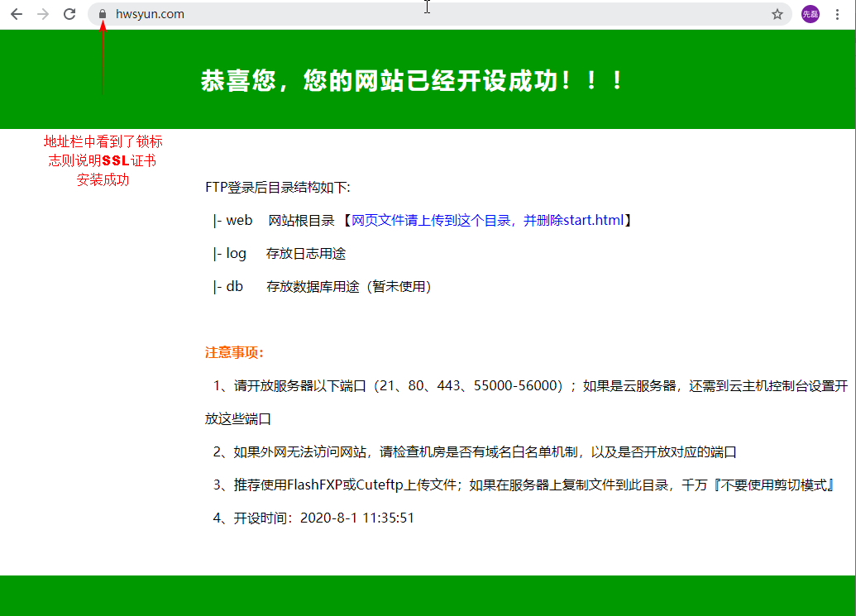Open site info via the padlock icon
Viewport: 856px width, 616px height.
click(103, 14)
